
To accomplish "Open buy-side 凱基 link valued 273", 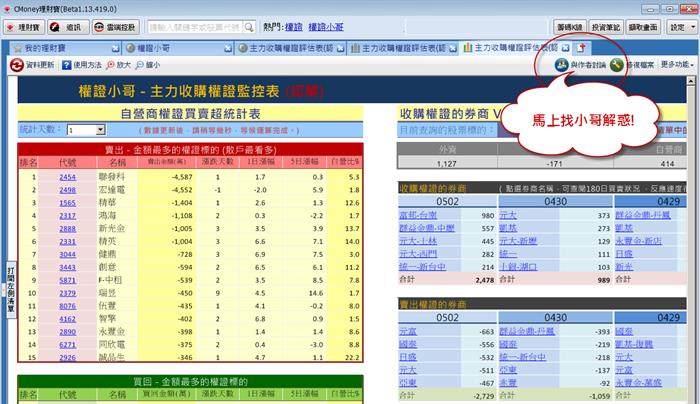I will pyautogui.click(x=508, y=228).
